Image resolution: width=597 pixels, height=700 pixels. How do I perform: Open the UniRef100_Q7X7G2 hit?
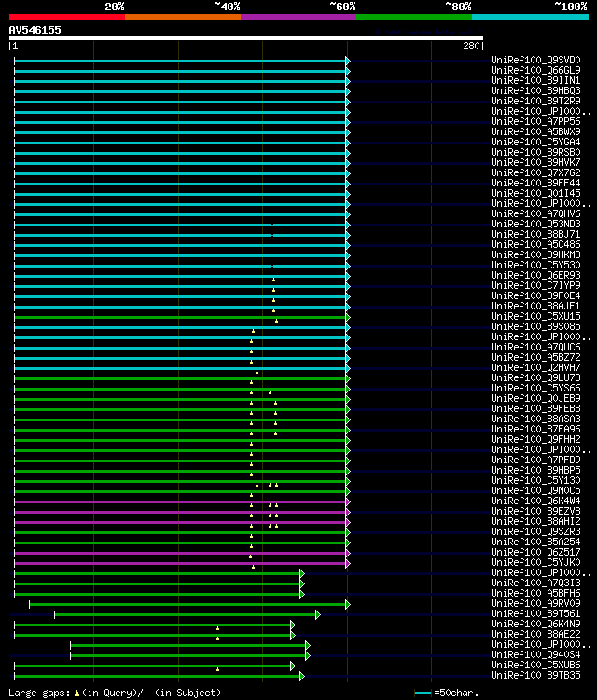[535, 172]
